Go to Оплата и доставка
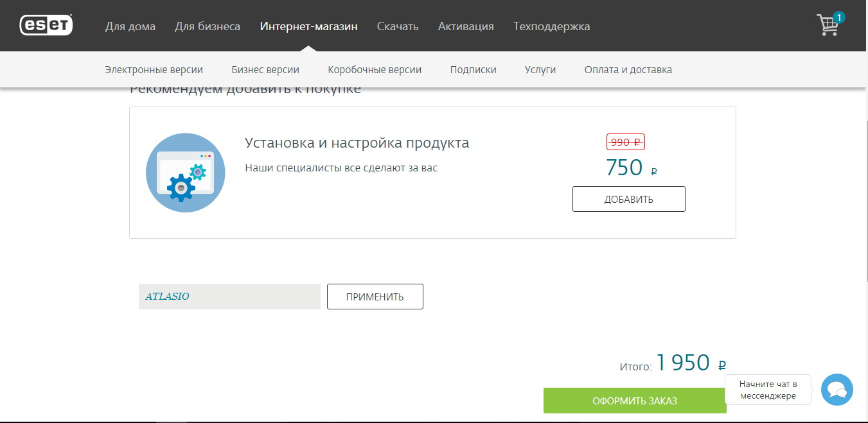Screen dimensions: 868x423 click(628, 70)
